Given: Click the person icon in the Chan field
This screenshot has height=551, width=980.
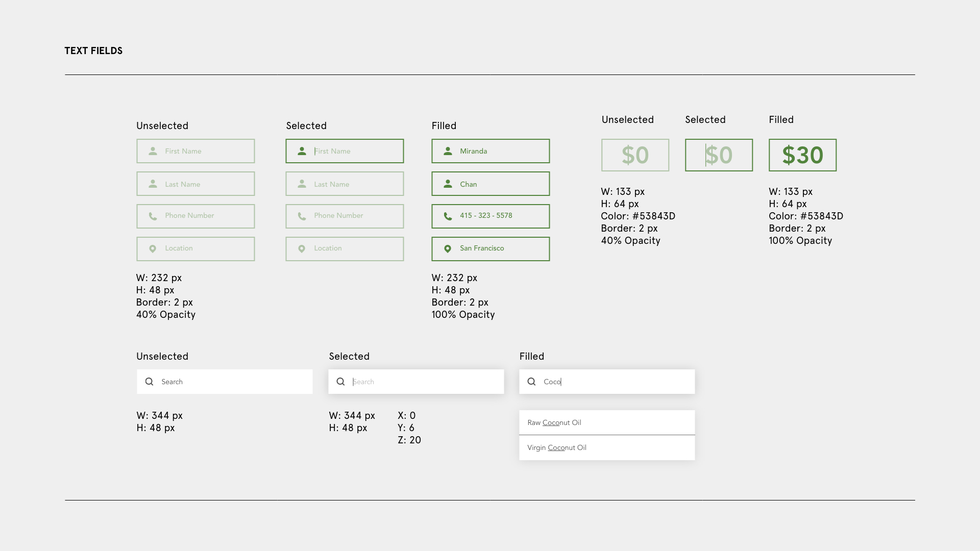Looking at the screenshot, I should coord(448,184).
